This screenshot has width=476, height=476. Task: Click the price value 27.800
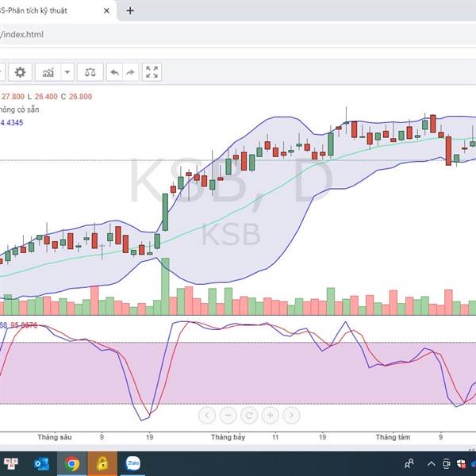[13, 97]
